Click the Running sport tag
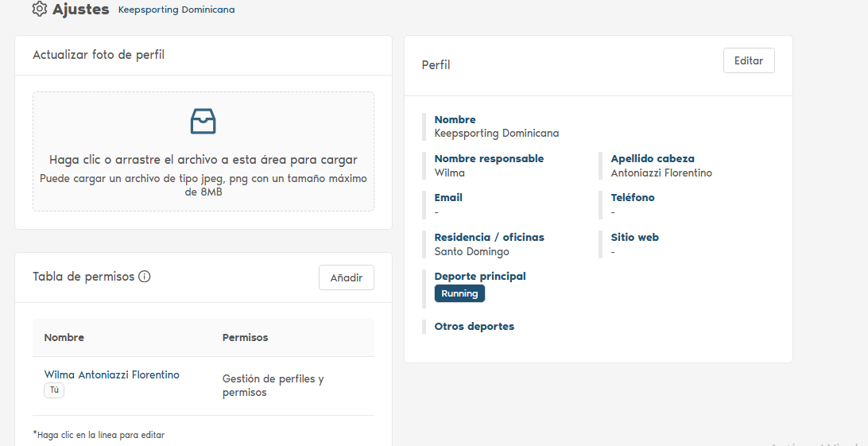The height and width of the screenshot is (446, 868). pos(459,293)
